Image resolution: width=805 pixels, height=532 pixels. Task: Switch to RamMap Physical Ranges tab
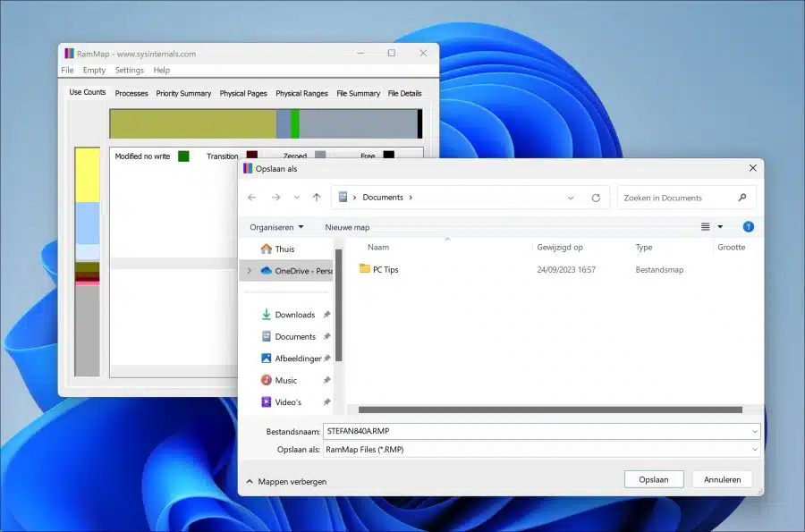click(x=301, y=93)
